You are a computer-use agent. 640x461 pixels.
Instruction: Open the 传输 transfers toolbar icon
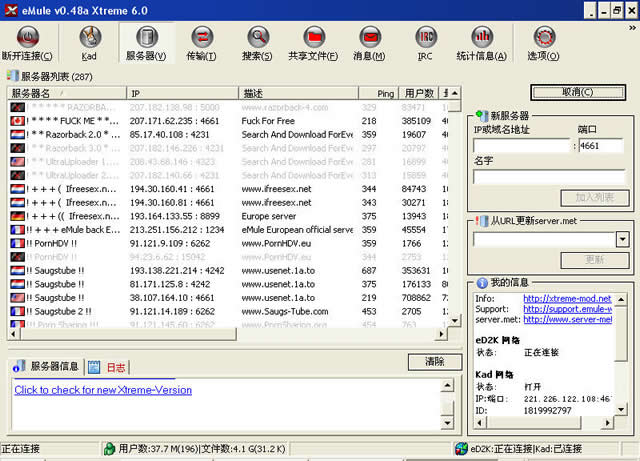[x=202, y=37]
